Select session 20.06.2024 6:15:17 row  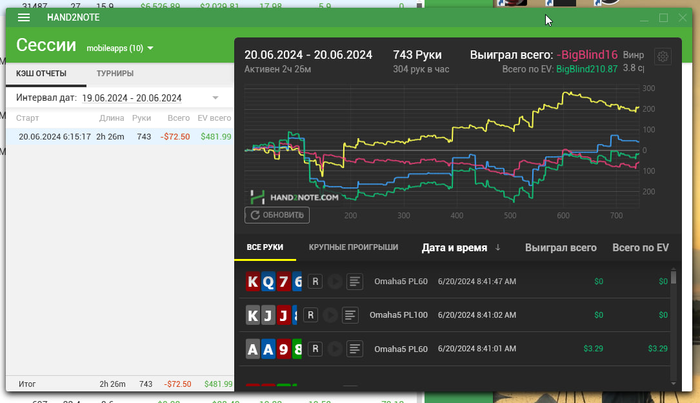click(120, 137)
